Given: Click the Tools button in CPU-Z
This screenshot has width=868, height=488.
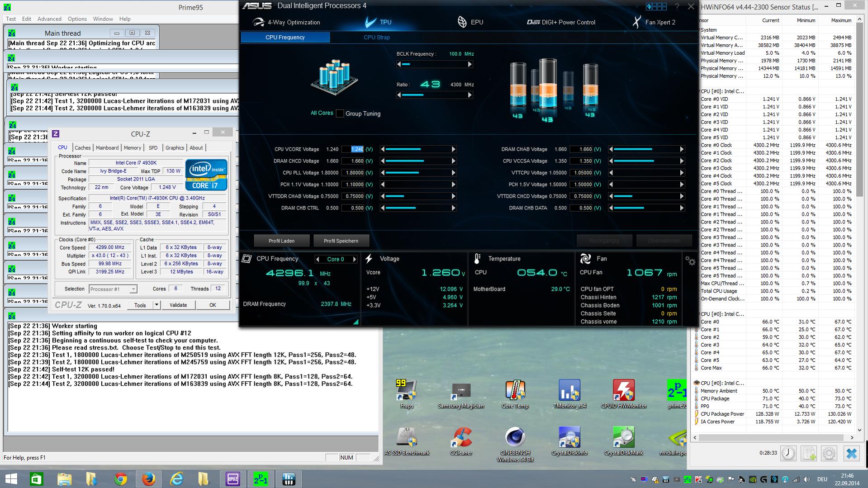Looking at the screenshot, I should pos(140,305).
